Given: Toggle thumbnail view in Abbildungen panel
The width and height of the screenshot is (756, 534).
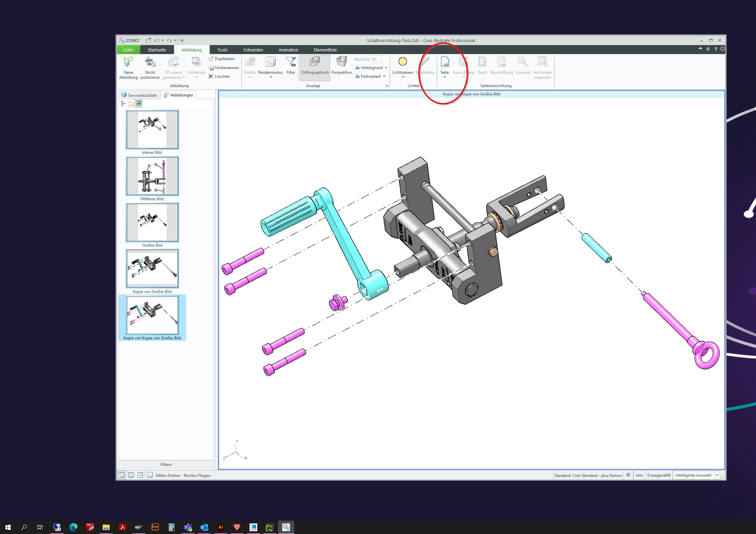Looking at the screenshot, I should coord(139,104).
